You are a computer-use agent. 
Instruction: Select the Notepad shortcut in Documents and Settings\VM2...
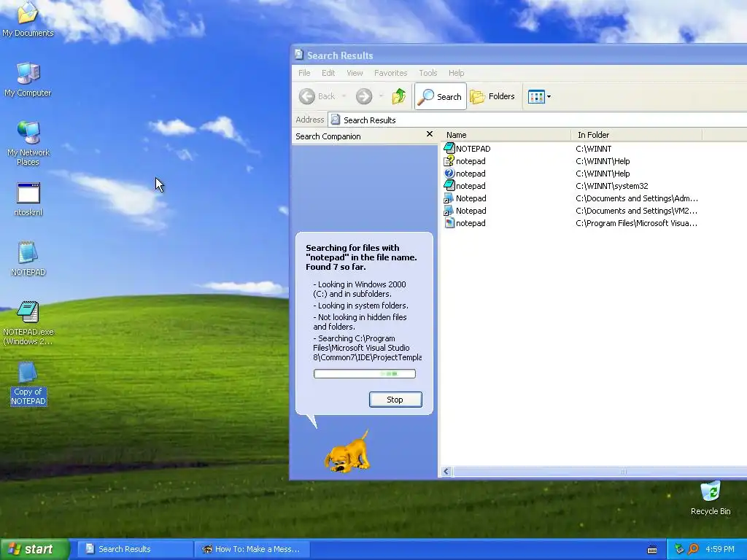[465, 211]
